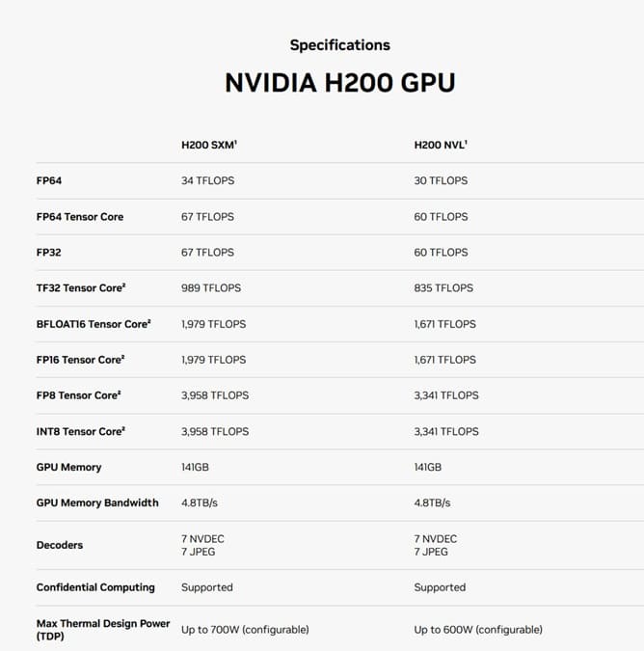Click the NVIDIA H200 GPU title
The height and width of the screenshot is (651, 644).
(x=339, y=82)
